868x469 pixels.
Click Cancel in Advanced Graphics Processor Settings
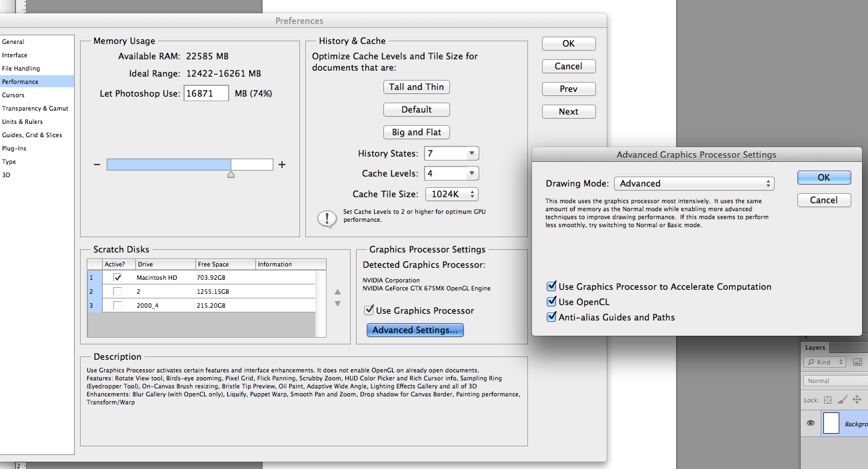point(824,200)
